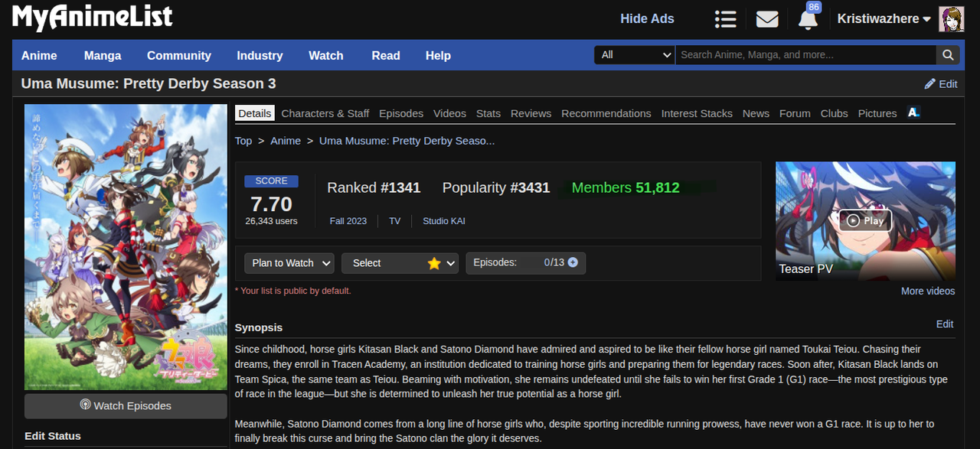The height and width of the screenshot is (449, 980).
Task: Switch to the News tab
Action: [756, 113]
